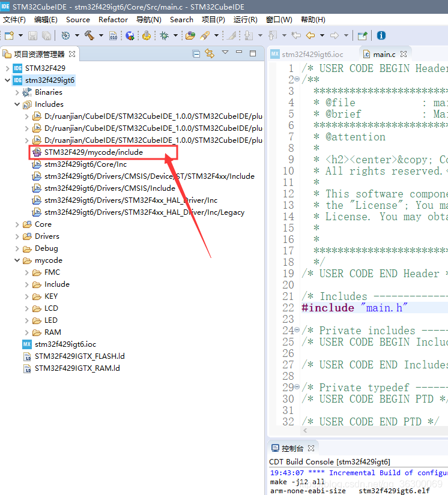Select the LCD folder
Viewport: 448px width, 495px height.
tap(51, 308)
